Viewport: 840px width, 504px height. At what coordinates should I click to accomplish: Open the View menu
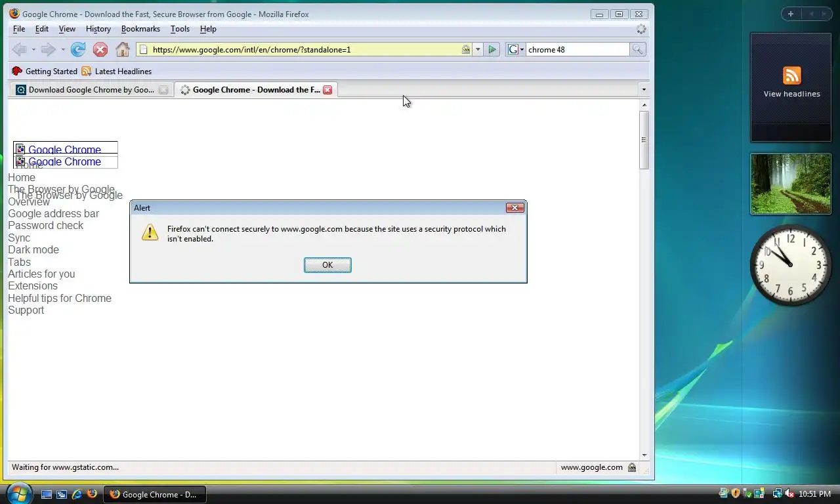tap(67, 29)
